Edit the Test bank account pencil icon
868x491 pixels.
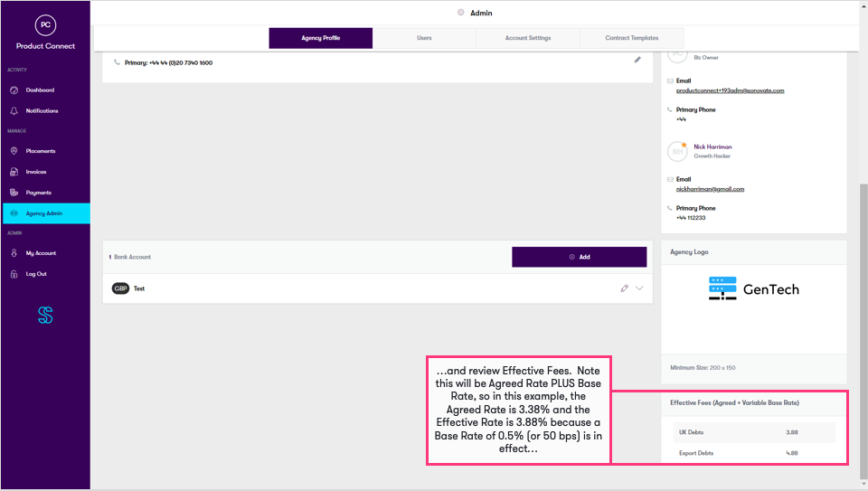pos(624,288)
